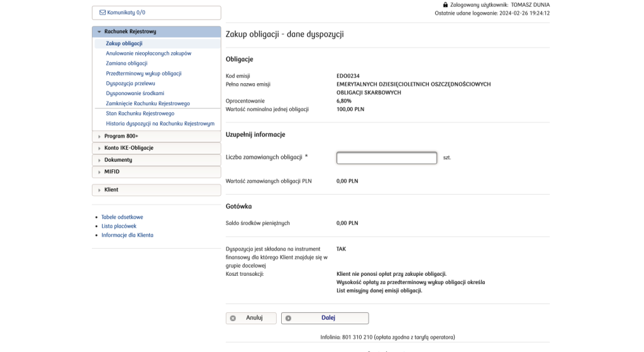Screen dimensions: 644x352
Task: Open the Tabele odsetkowe link
Action: coord(122,217)
